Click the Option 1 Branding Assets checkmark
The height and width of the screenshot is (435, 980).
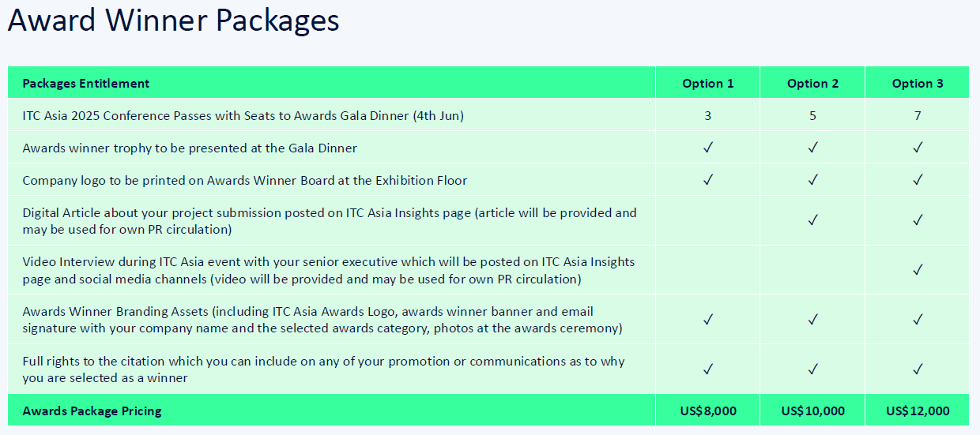708,320
